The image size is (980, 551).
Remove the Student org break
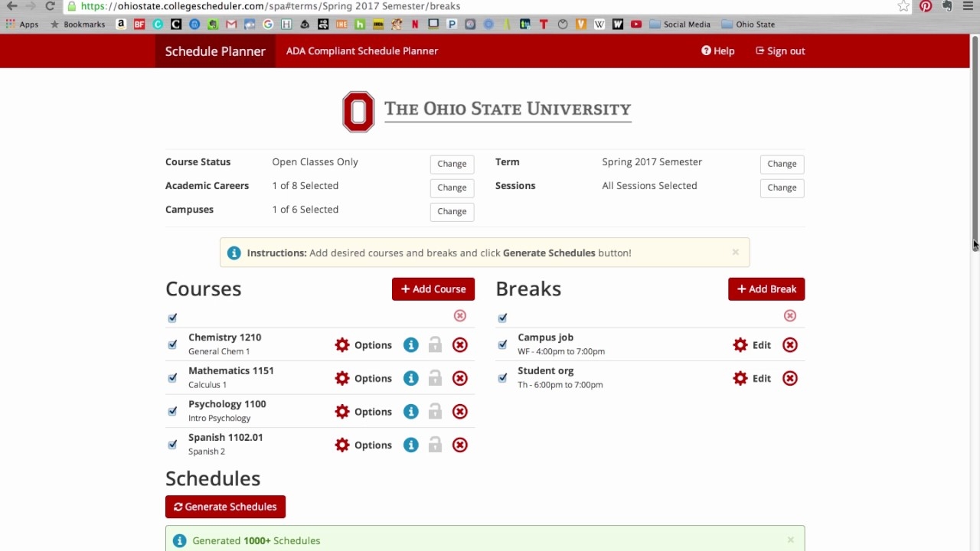click(789, 378)
